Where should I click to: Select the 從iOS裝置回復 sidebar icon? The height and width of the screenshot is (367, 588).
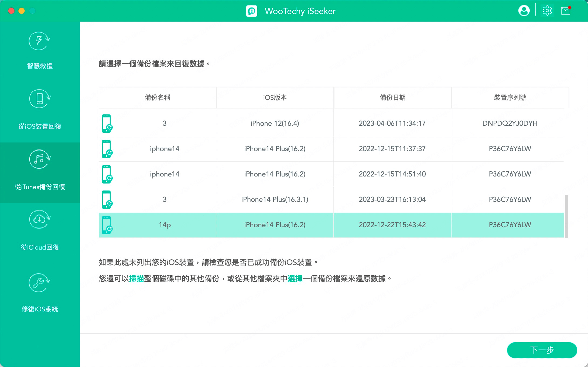(x=40, y=98)
